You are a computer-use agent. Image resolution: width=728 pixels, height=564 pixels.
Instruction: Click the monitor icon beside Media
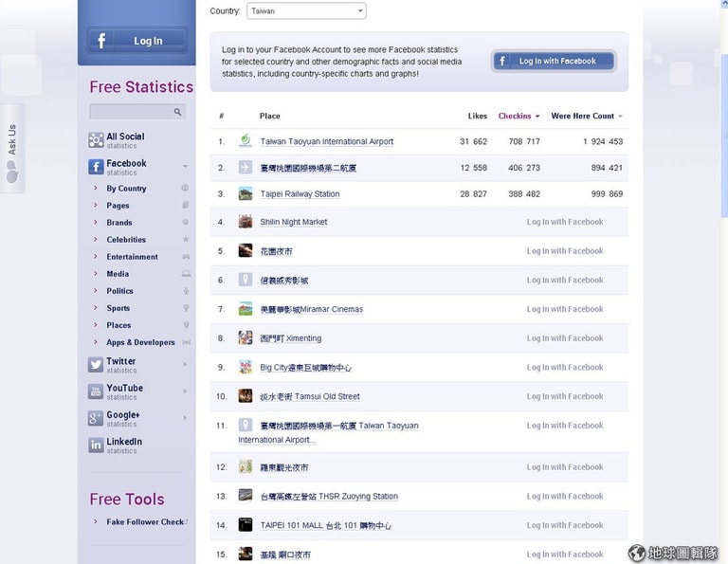186,274
